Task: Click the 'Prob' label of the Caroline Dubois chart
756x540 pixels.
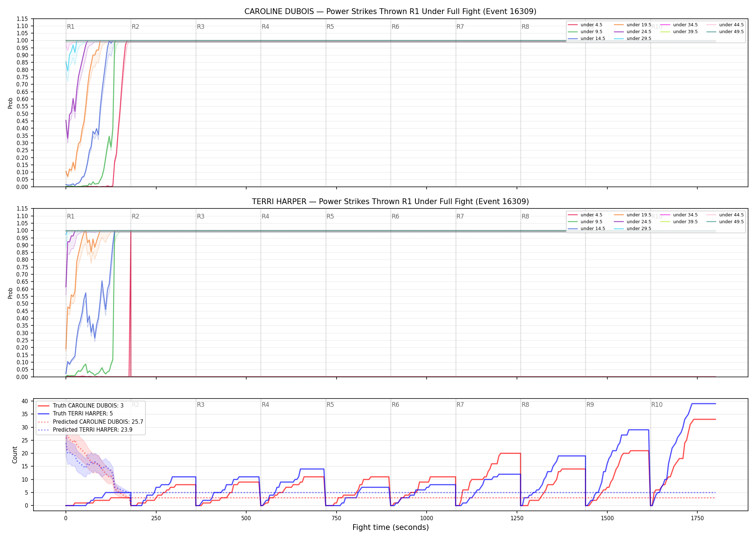Action: point(10,103)
